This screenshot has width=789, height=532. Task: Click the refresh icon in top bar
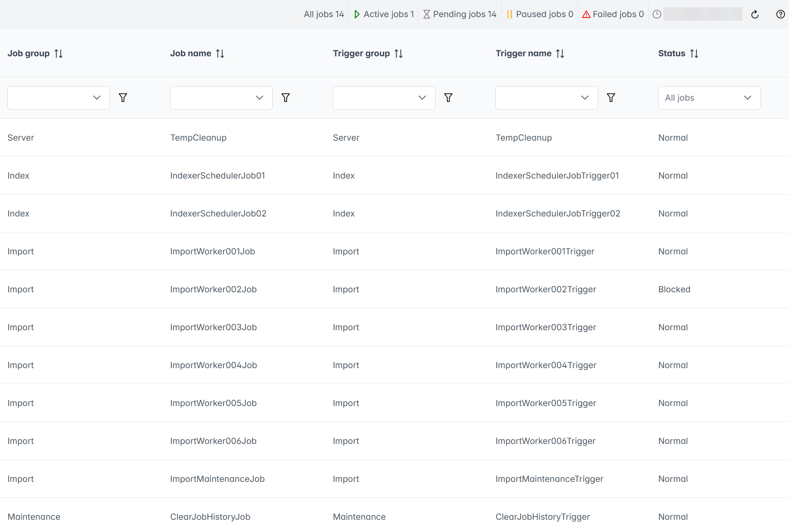(755, 15)
